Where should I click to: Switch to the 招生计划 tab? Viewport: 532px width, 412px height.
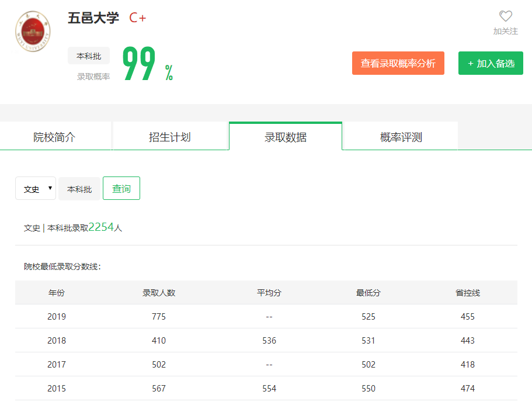coord(169,136)
